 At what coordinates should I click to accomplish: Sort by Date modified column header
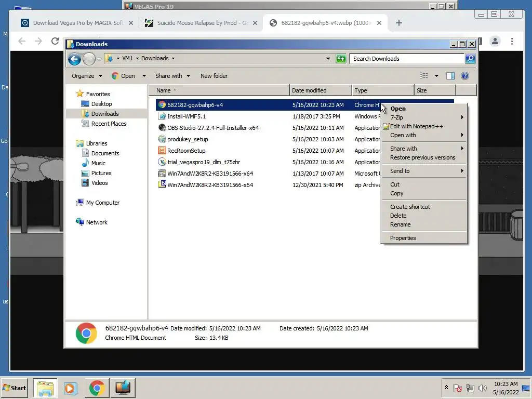click(x=321, y=90)
